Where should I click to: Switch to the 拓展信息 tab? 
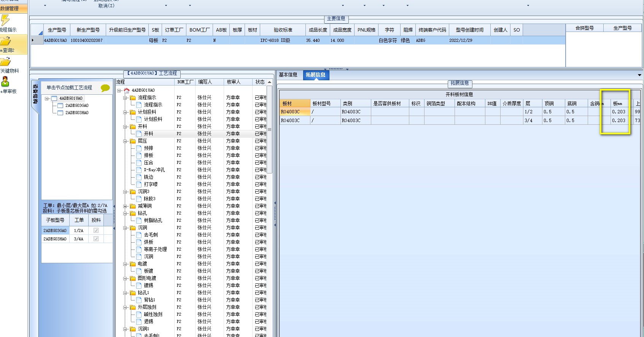coord(316,75)
